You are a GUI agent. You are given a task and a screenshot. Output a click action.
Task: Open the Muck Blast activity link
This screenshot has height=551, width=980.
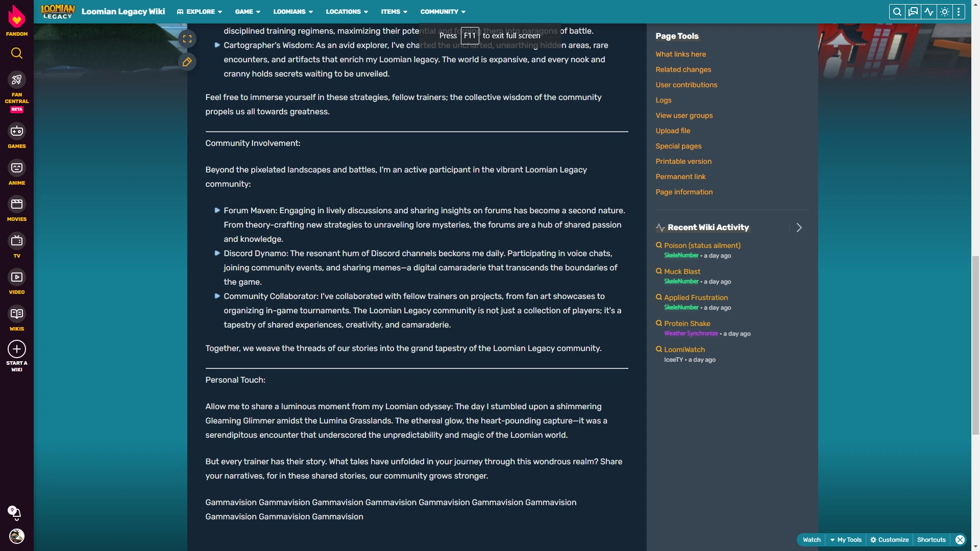tap(682, 271)
